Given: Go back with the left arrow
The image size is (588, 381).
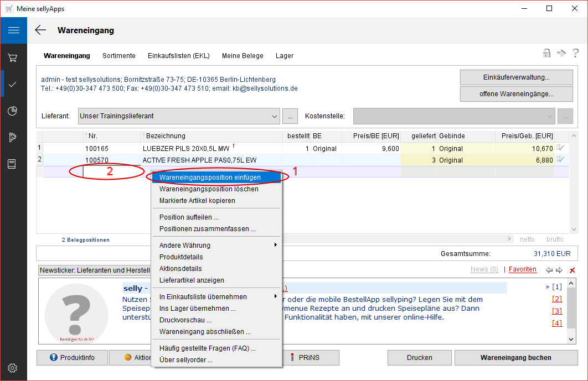Looking at the screenshot, I should click(x=40, y=30).
